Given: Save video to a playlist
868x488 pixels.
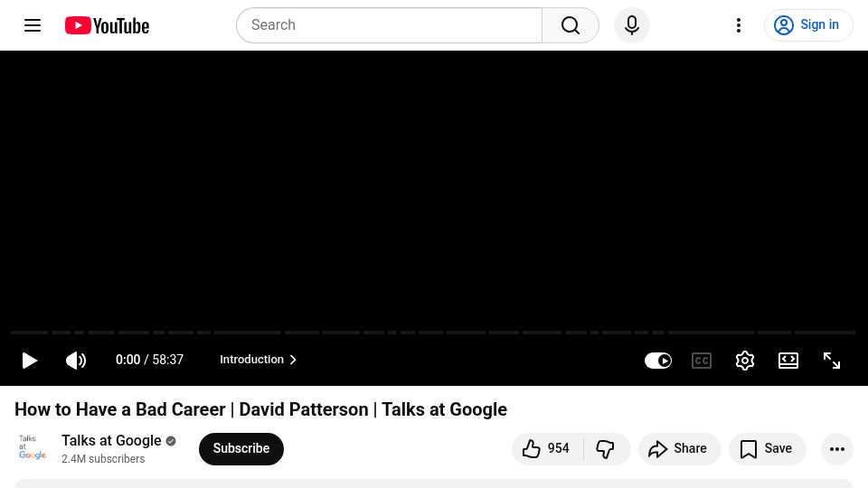Looking at the screenshot, I should click(x=768, y=449).
